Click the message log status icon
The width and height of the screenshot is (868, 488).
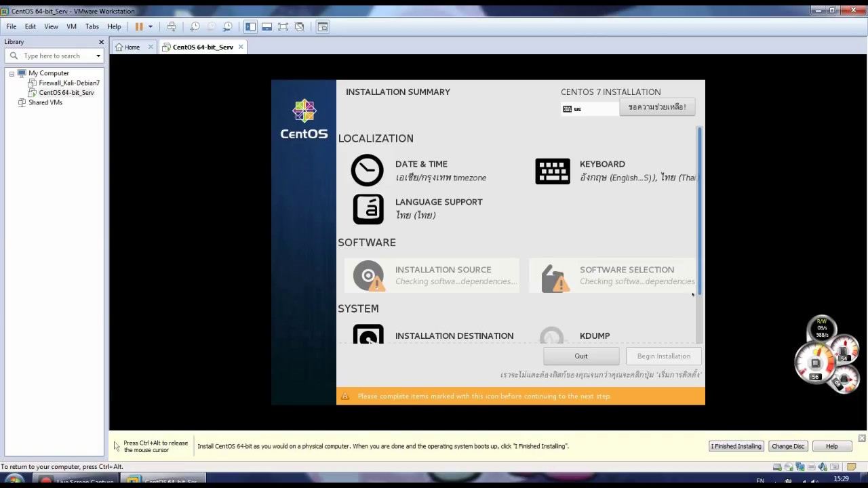pos(852,467)
